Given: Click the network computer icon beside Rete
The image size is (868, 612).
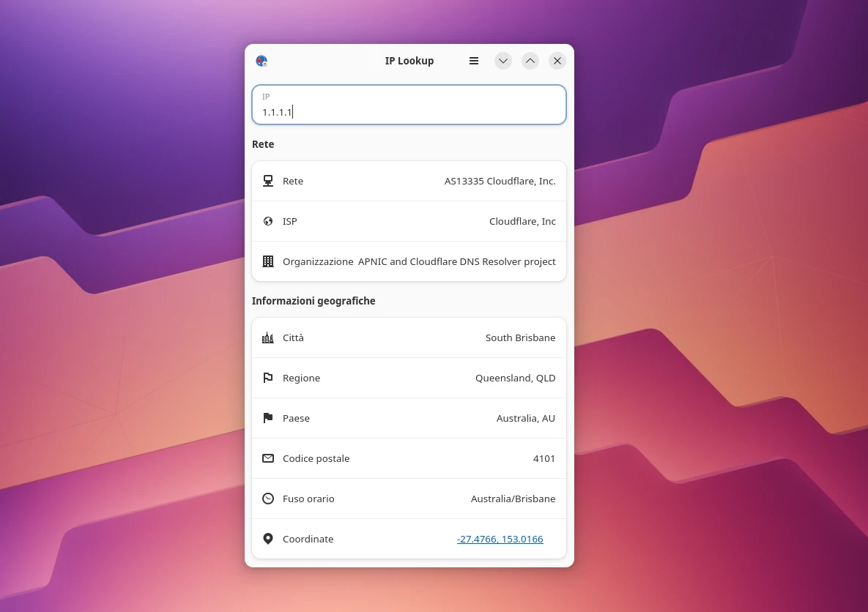Looking at the screenshot, I should tap(268, 181).
